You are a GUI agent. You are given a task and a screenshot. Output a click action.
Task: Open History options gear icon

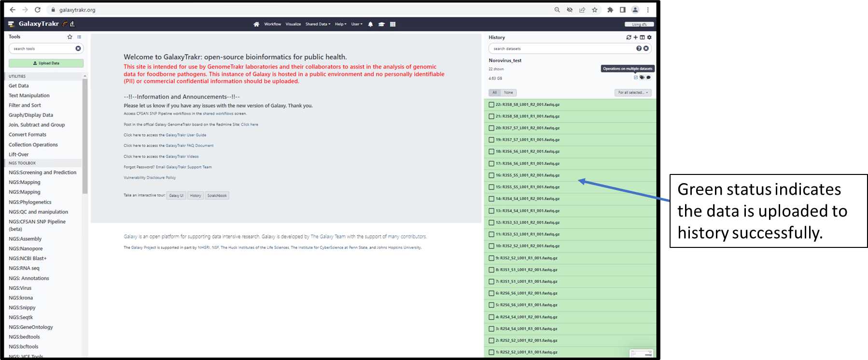point(649,37)
